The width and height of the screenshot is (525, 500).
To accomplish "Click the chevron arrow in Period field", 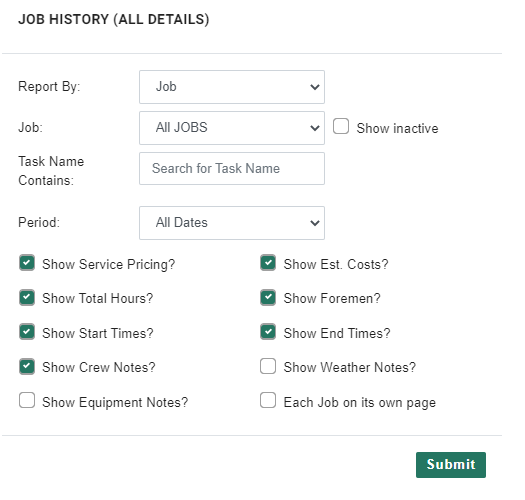I will 314,223.
